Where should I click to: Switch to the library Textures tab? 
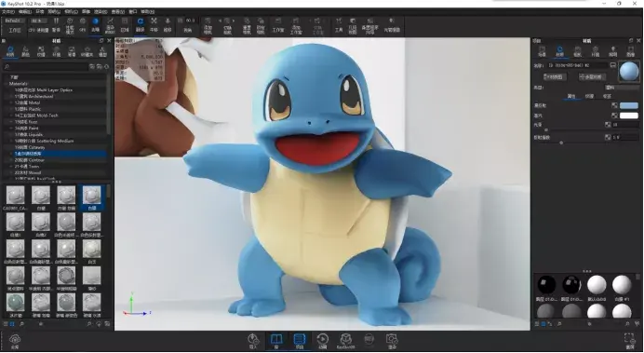[41, 51]
